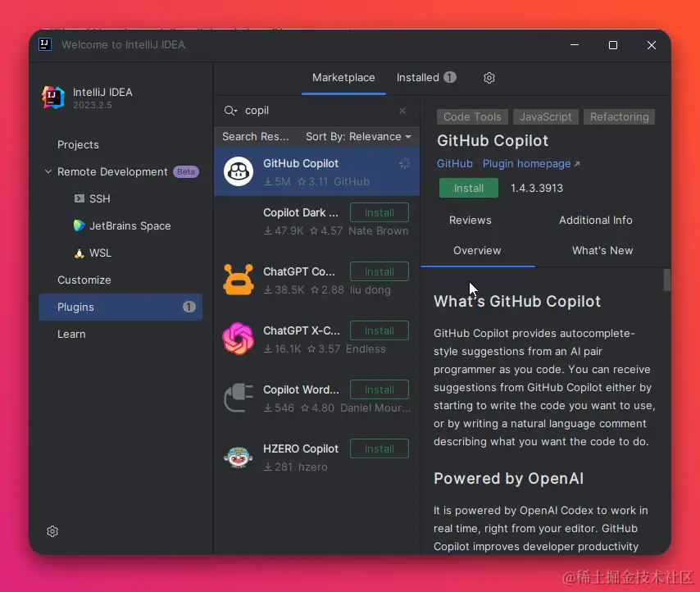This screenshot has width=700, height=592.
Task: Click the JavaScript tag
Action: coord(546,117)
